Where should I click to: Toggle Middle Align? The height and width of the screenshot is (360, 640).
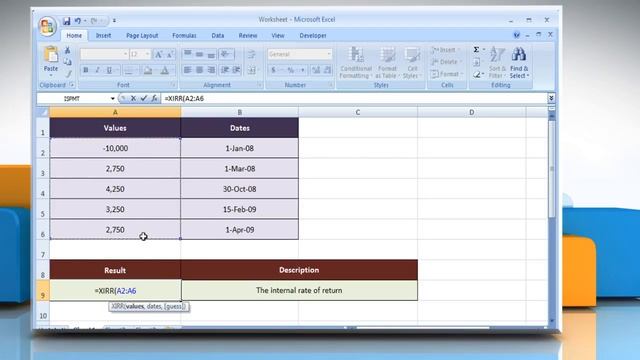click(x=199, y=54)
